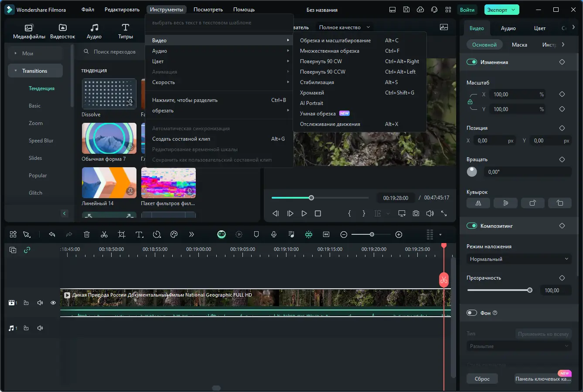
Task: Click the undo arrow in timeline toolbar
Action: point(52,235)
